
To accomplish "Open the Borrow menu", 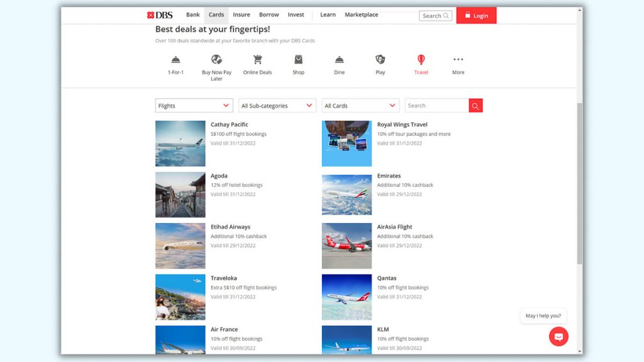I will [269, 15].
